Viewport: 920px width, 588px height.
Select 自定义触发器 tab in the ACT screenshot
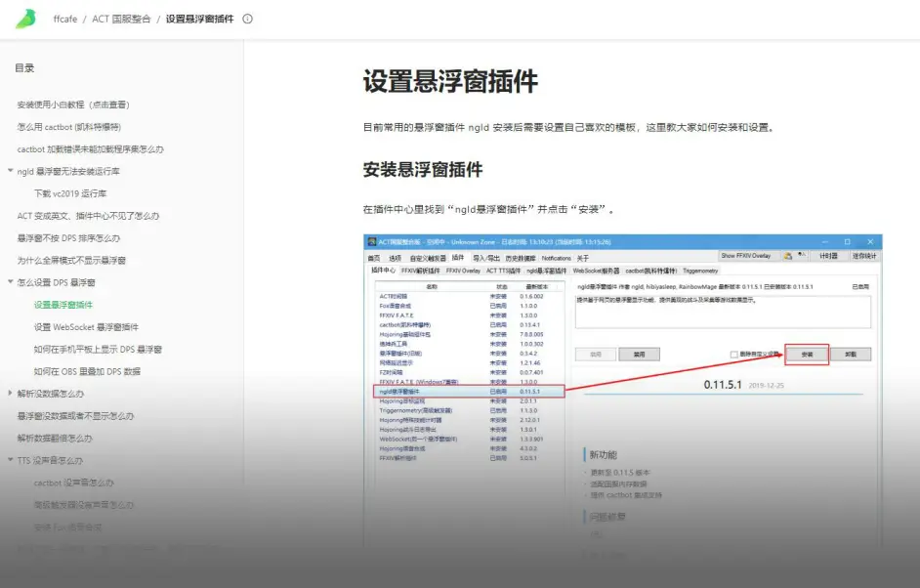427,258
